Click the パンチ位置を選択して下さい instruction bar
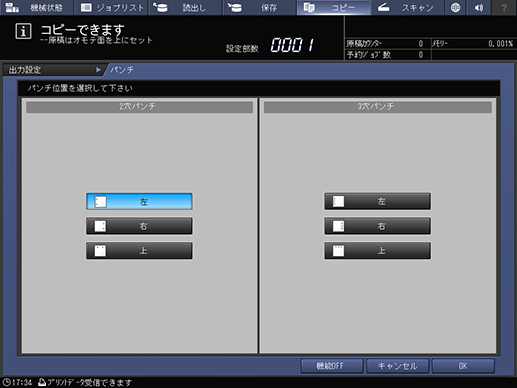 [259, 88]
